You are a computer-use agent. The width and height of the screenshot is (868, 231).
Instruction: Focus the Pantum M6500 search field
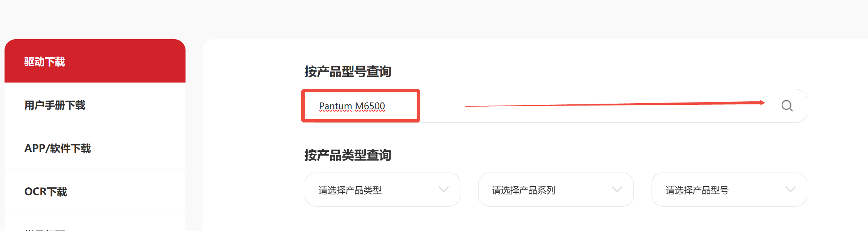click(x=556, y=106)
